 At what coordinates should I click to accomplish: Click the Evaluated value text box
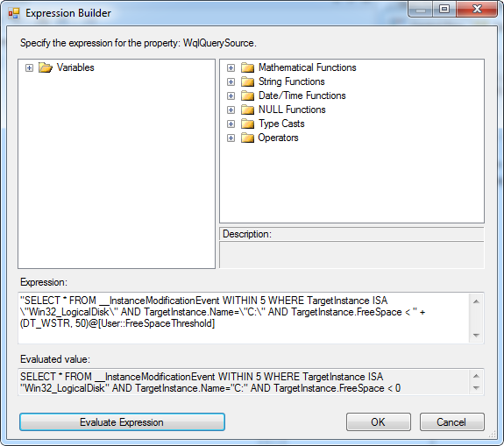tap(251, 382)
